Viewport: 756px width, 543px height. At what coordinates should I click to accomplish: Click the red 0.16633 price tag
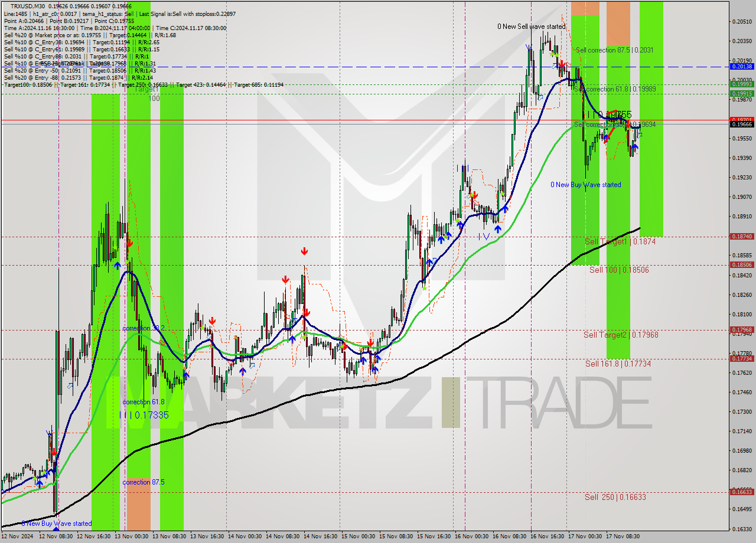[742, 492]
